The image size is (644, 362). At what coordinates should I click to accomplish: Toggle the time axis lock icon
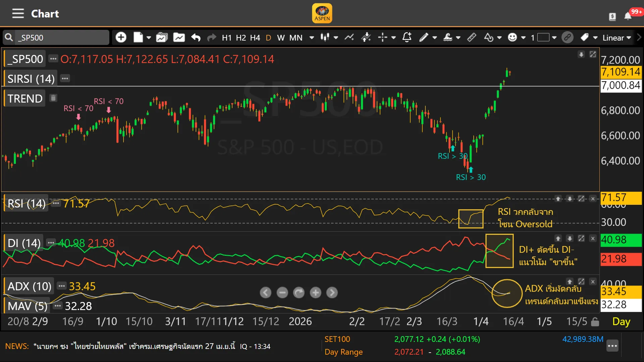[595, 322]
